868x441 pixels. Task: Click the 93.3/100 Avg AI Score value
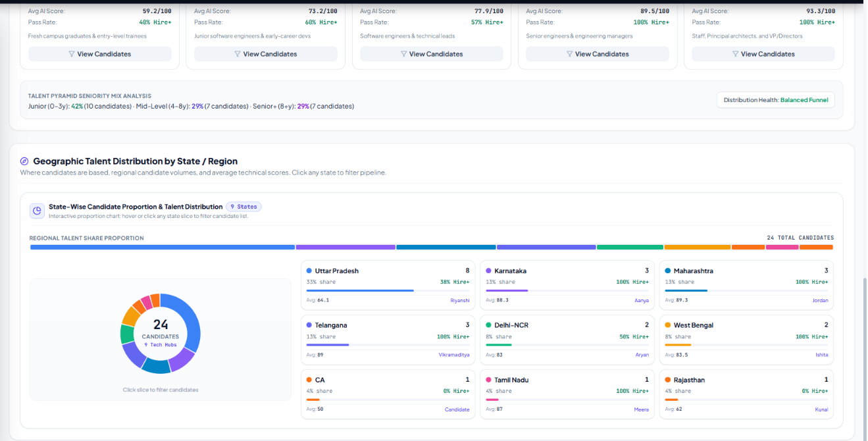tap(820, 11)
